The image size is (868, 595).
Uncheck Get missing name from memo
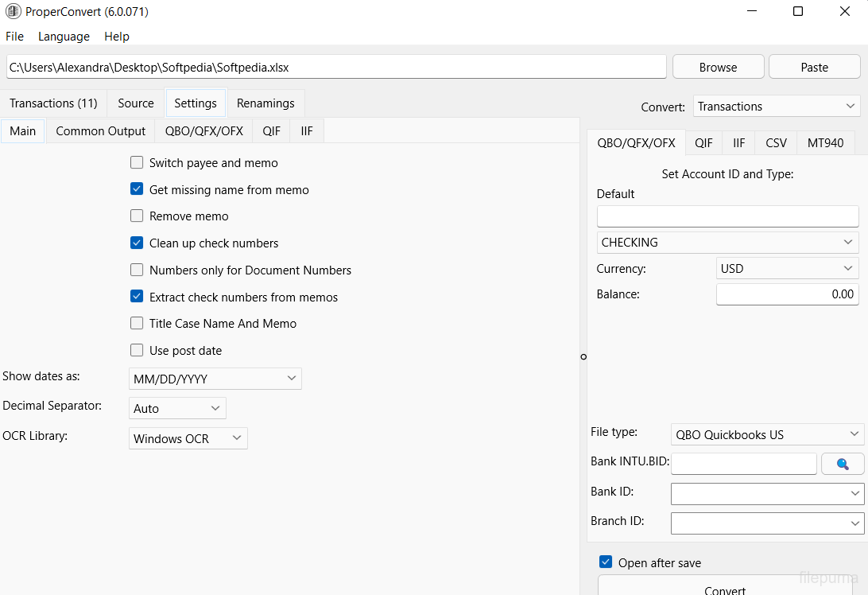point(137,190)
